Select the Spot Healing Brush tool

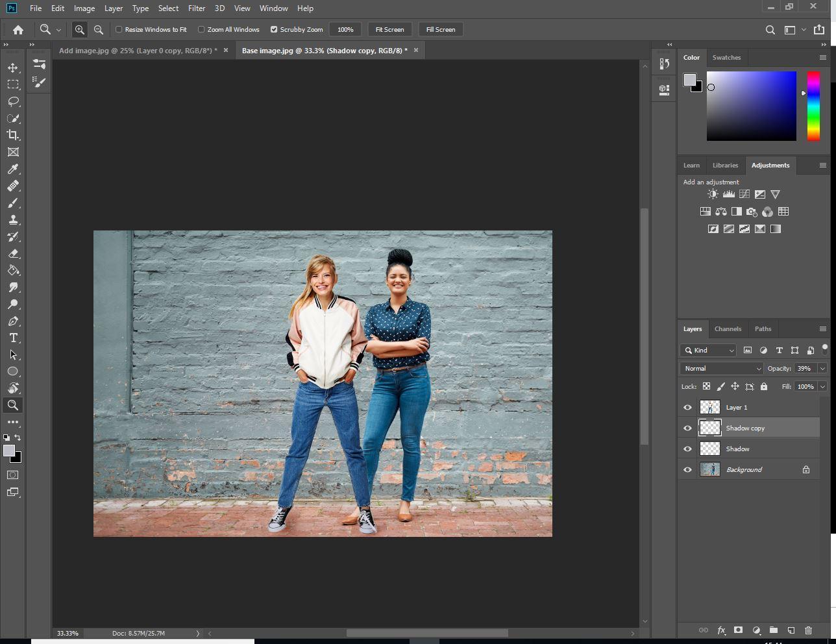13,186
